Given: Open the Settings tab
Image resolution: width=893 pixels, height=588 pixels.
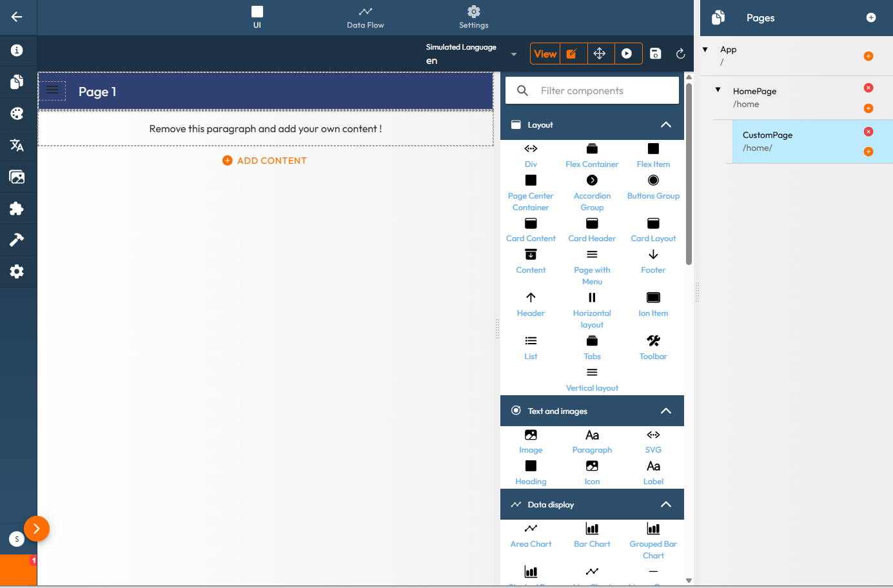Looking at the screenshot, I should click(x=473, y=17).
